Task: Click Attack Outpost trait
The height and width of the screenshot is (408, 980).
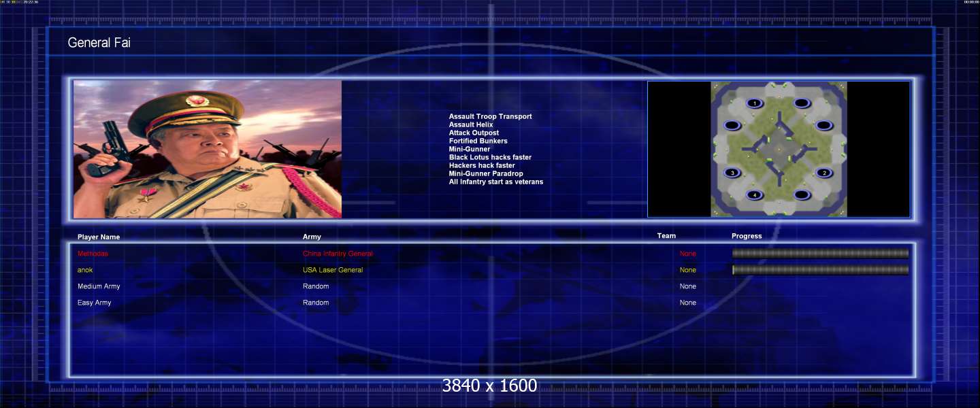Action: point(474,133)
